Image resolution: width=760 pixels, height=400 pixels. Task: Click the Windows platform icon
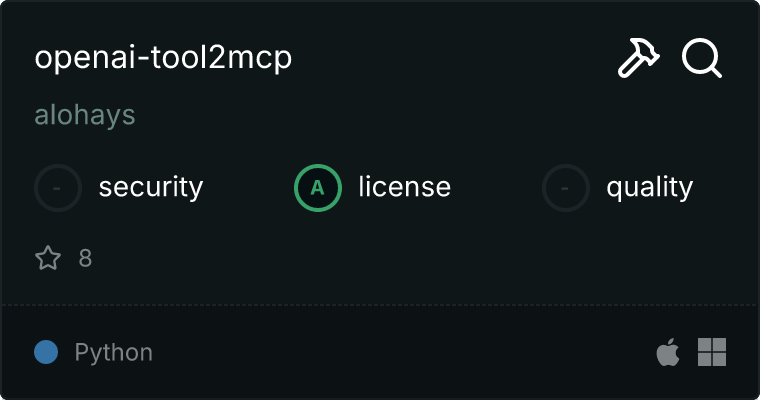[712, 352]
